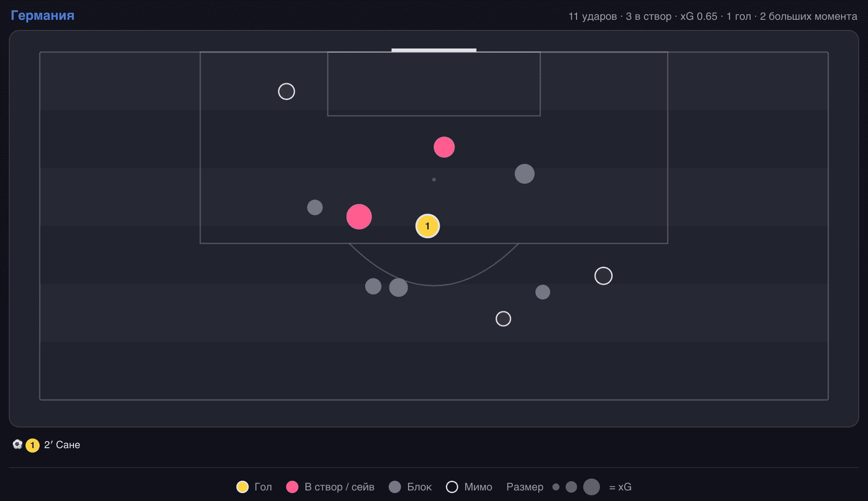Image resolution: width=868 pixels, height=501 pixels.
Task: Click the missed shot marker left of six-yard box
Action: click(x=287, y=92)
